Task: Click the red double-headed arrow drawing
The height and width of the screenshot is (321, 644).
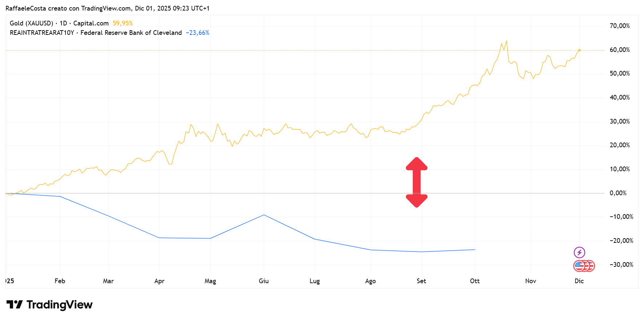Action: point(416,182)
